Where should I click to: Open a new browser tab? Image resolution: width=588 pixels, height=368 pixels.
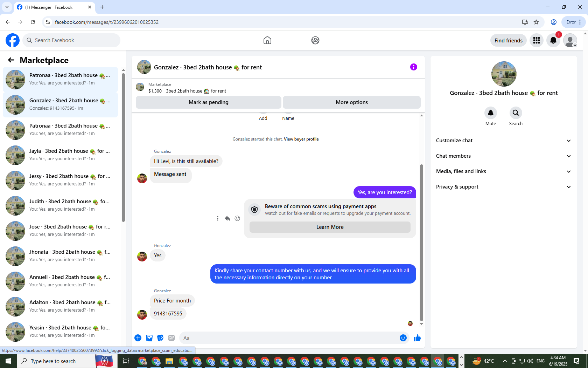102,7
